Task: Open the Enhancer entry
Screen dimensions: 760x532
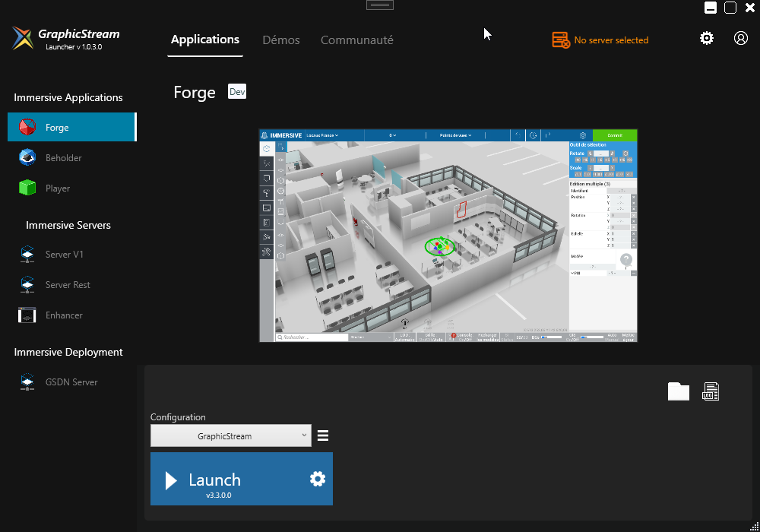Action: coord(72,315)
